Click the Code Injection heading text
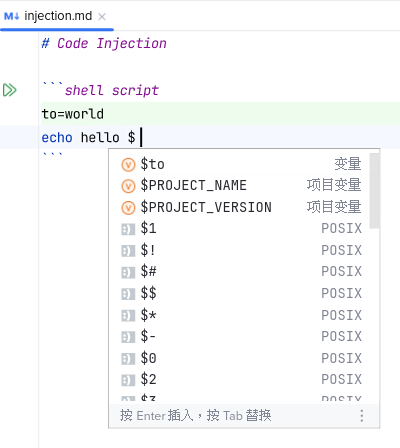The image size is (400, 448). point(111,43)
